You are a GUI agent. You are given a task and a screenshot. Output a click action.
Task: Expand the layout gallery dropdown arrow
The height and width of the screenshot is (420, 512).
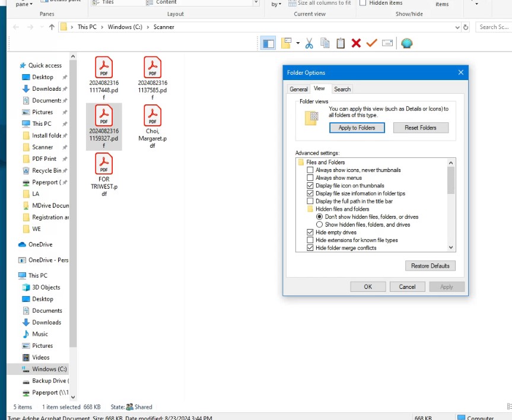[256, 2]
